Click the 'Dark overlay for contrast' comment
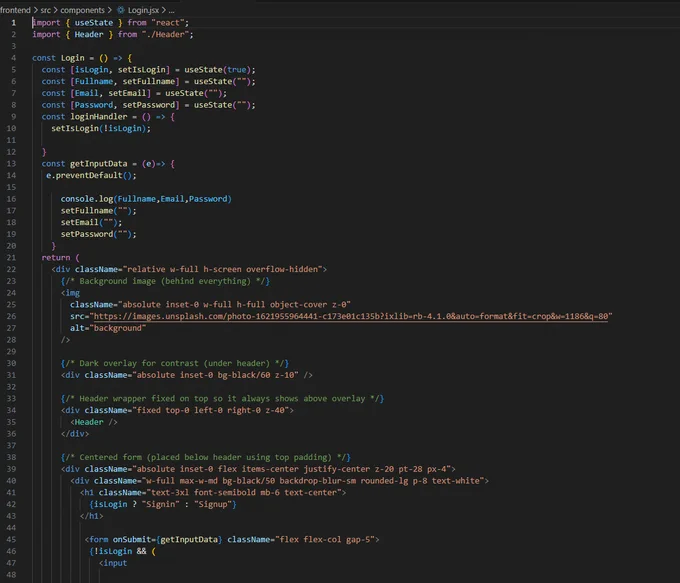The image size is (680, 583). click(x=175, y=363)
